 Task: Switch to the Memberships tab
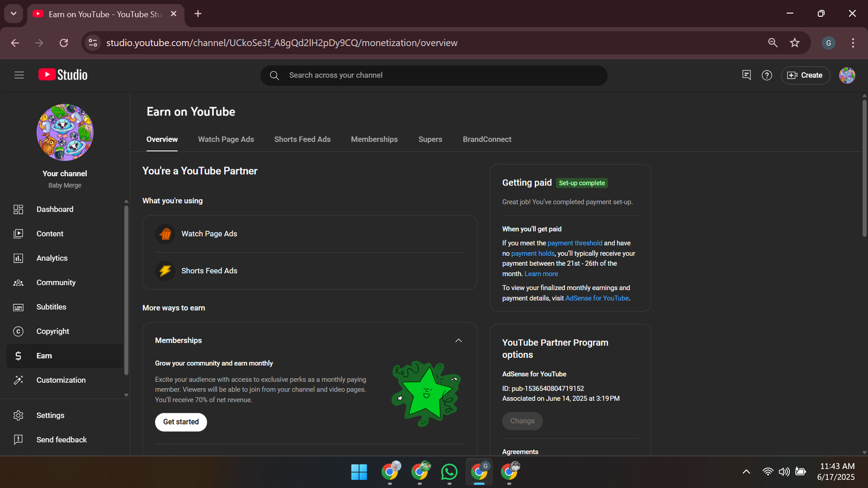tap(374, 139)
